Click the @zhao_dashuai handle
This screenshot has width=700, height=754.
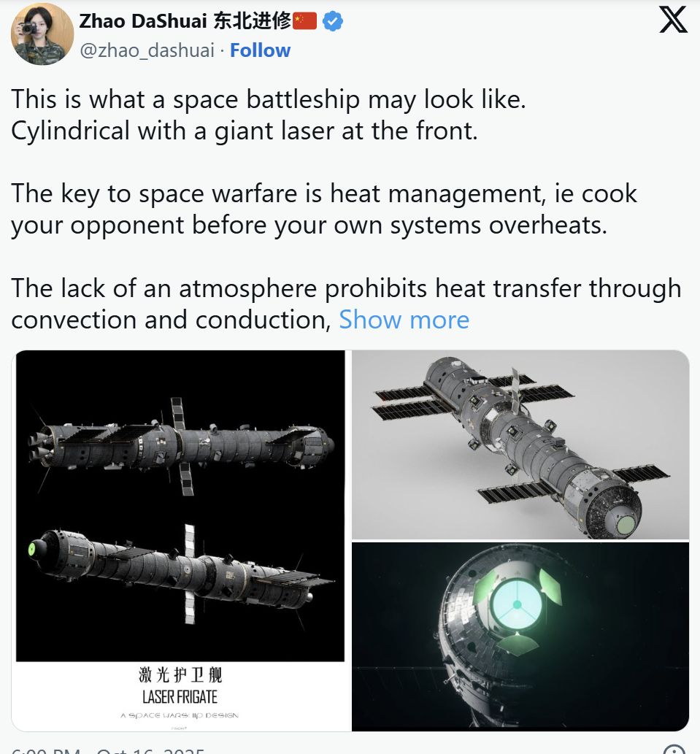click(x=147, y=50)
